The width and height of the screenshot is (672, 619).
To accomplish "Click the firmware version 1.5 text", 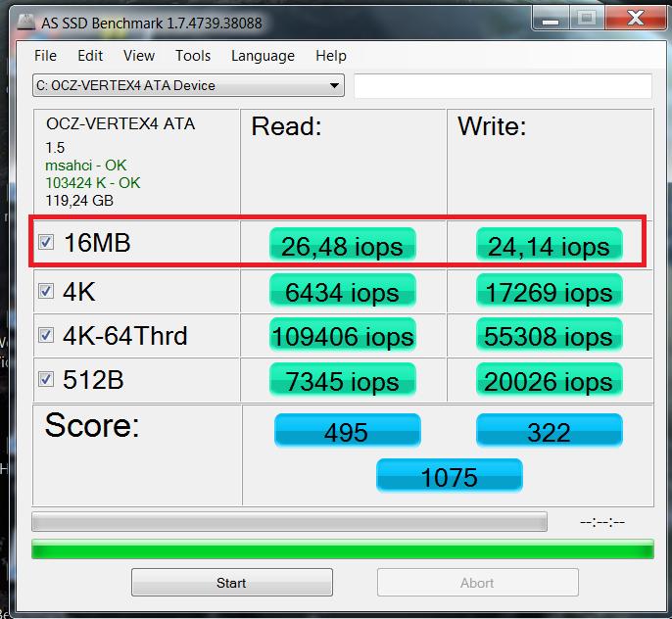I will click(x=55, y=148).
